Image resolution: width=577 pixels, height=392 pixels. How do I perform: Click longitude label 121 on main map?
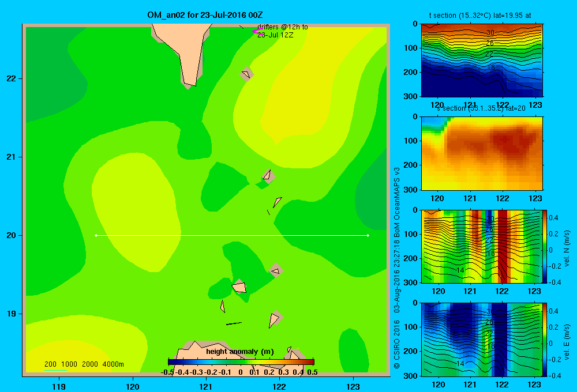[206, 386]
